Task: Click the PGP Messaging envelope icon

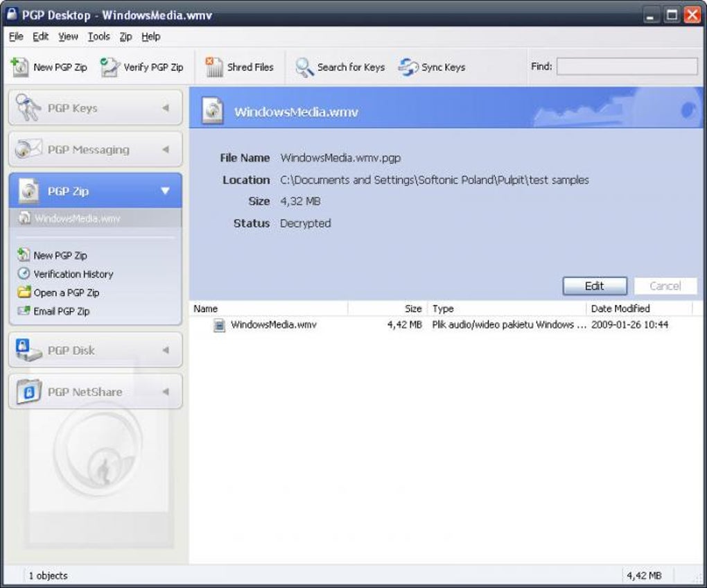Action: [x=28, y=149]
